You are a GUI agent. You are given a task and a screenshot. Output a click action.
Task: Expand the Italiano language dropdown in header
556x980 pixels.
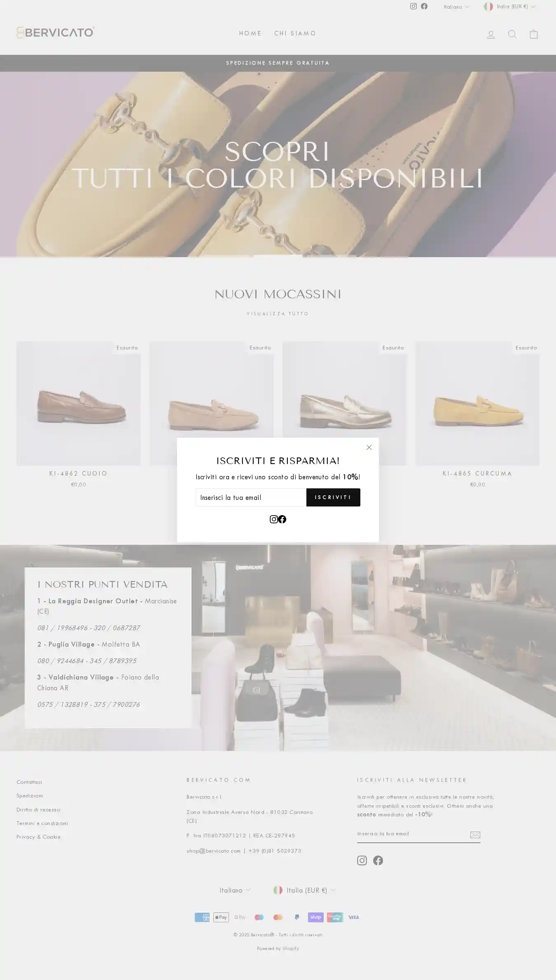tap(456, 7)
